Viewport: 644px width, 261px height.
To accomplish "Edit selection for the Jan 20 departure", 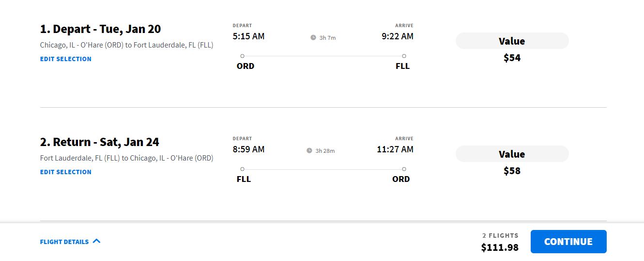I will point(66,59).
